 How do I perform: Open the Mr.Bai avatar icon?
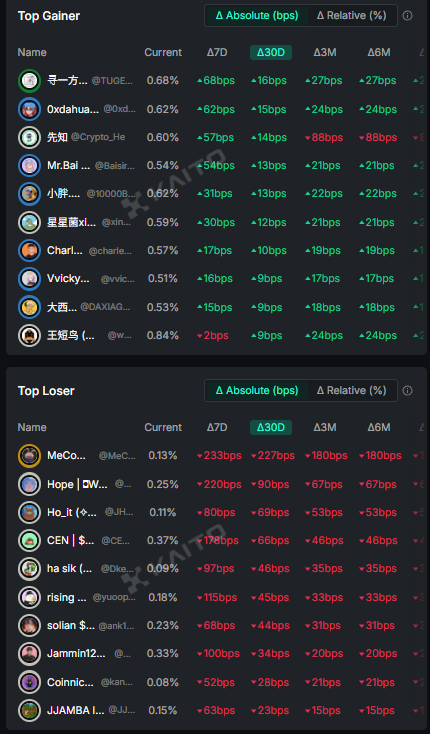tap(29, 165)
